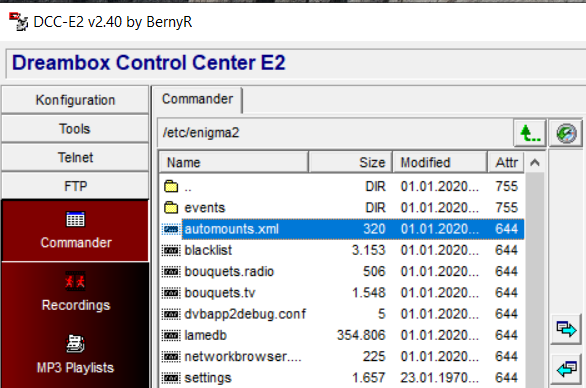Select the automounts.xml file name

click(x=232, y=229)
